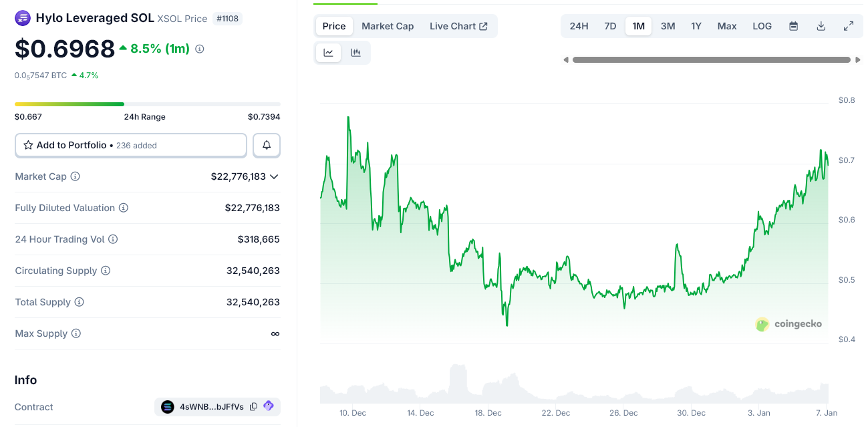Switch to candlestick chart view
868x427 pixels.
point(356,52)
